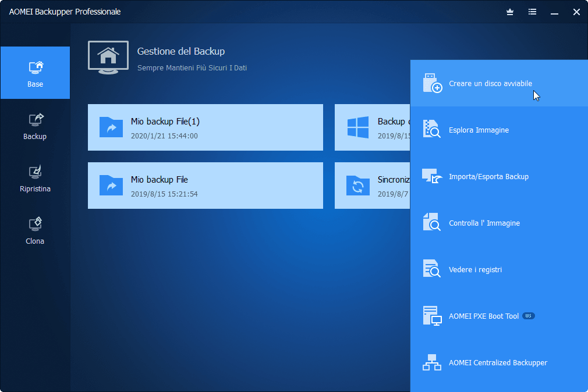Open the "Mio backup File(1)" task

[x=205, y=127]
